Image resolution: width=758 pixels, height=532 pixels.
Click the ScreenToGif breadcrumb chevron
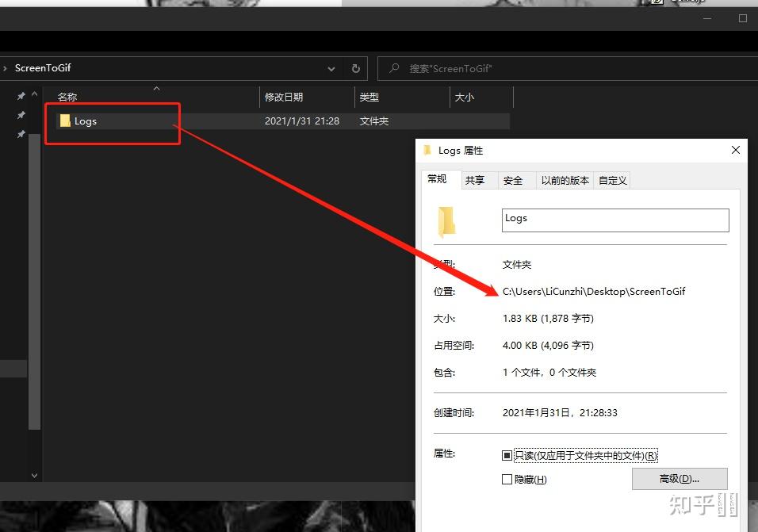click(x=5, y=68)
